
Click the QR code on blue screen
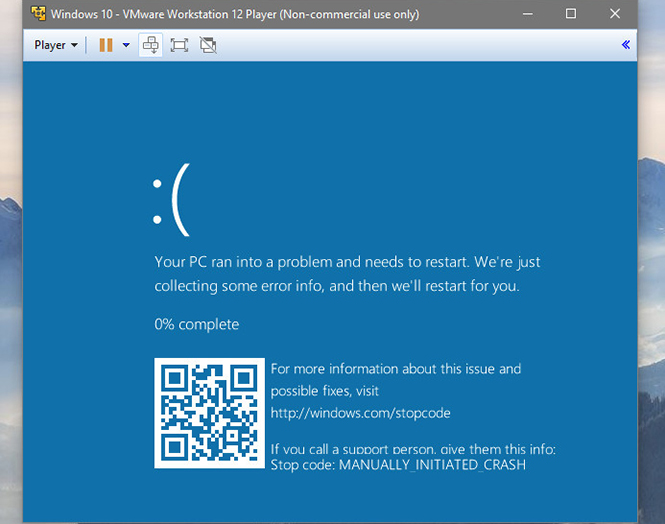[210, 413]
